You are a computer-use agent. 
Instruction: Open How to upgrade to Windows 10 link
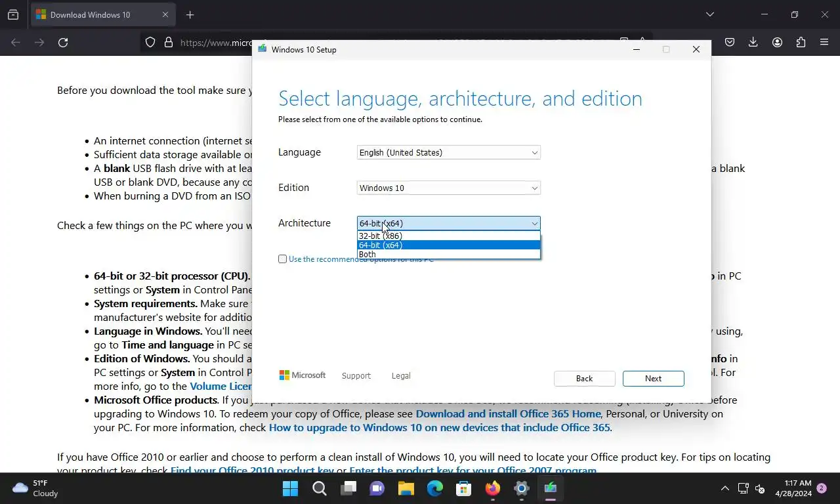[x=440, y=428]
